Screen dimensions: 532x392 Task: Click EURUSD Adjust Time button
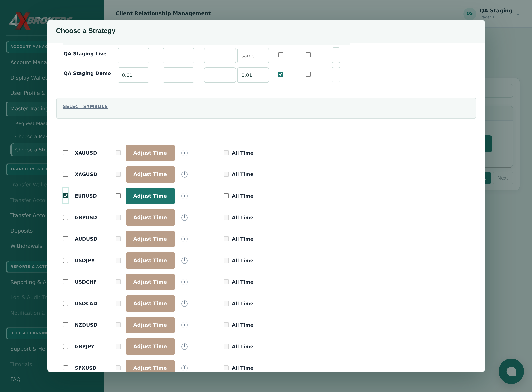coord(150,196)
